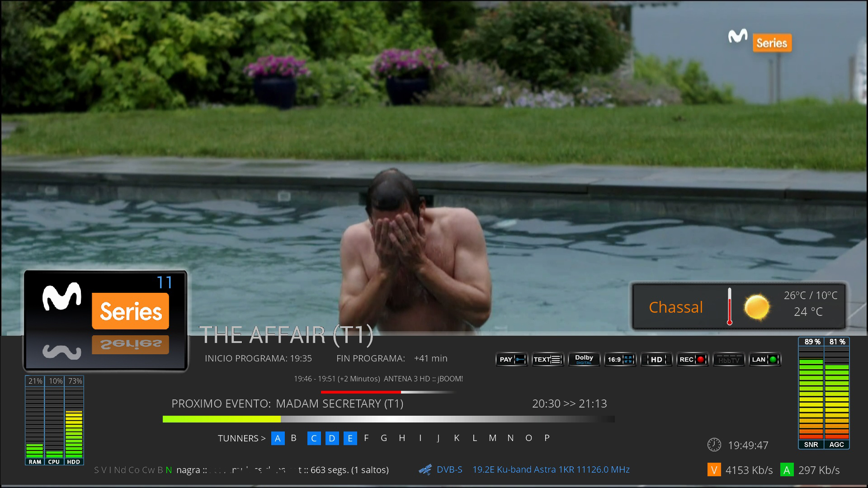The image size is (868, 488).
Task: Select tuner A indicator
Action: click(278, 438)
